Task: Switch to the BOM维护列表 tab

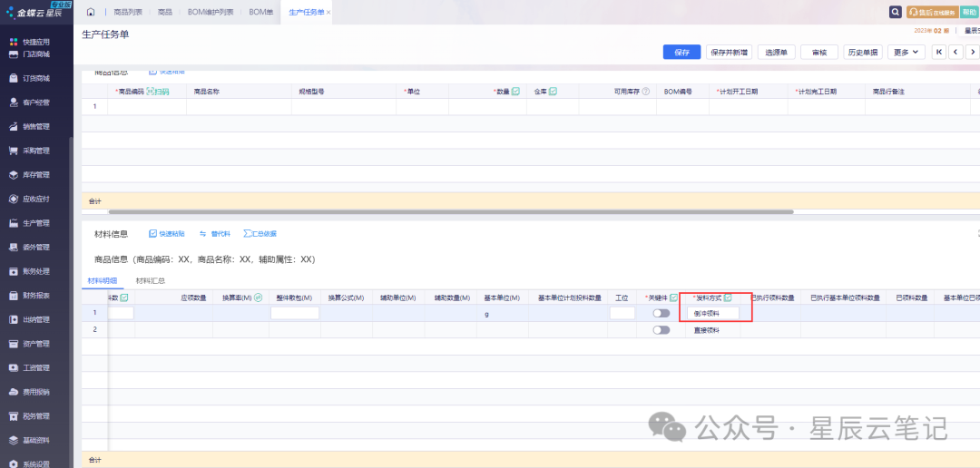Action: 210,12
